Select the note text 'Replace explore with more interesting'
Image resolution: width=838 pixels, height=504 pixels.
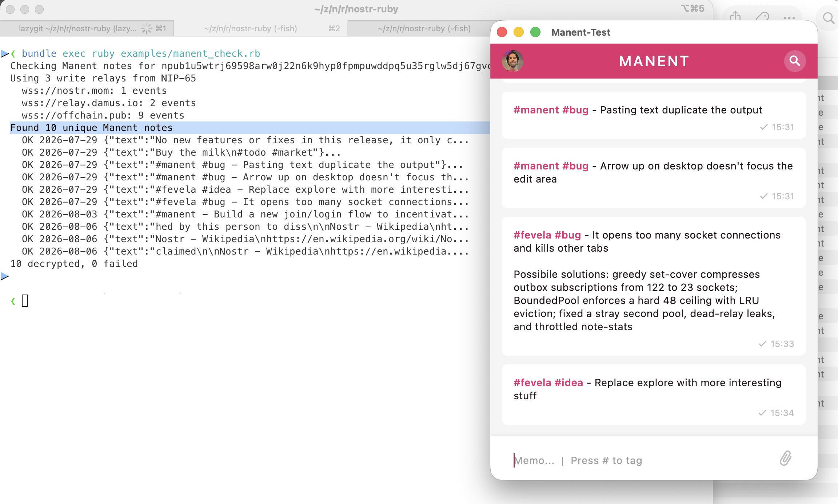pyautogui.click(x=688, y=383)
